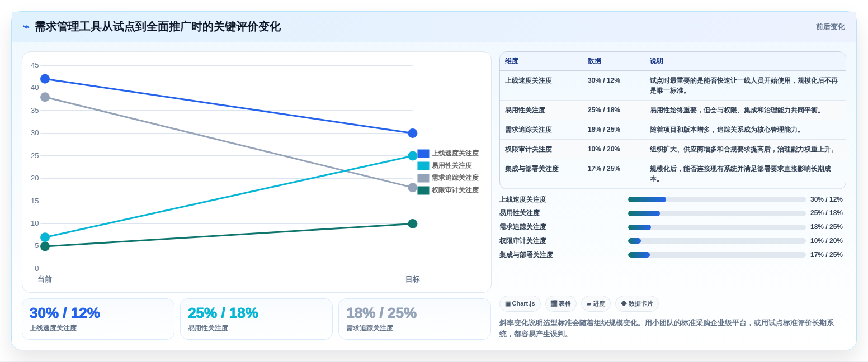The height and width of the screenshot is (362, 868).
Task: Click the 易用性关注度 progress bar
Action: point(716,213)
